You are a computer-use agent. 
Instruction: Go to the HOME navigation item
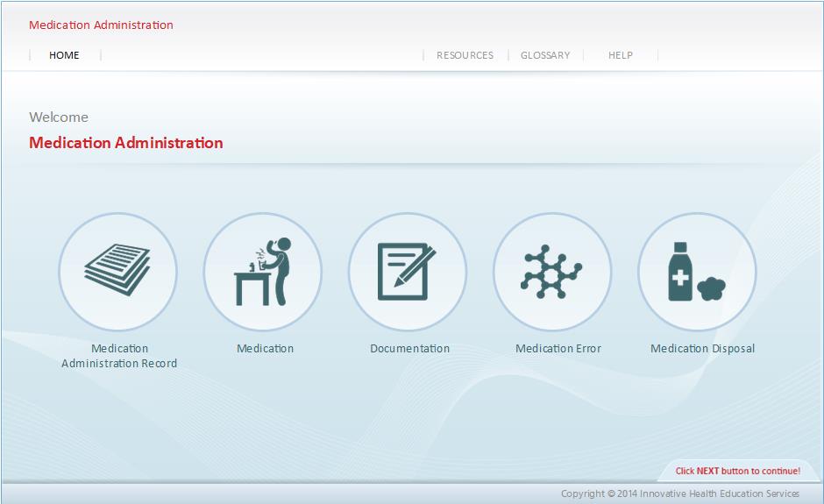coord(64,55)
